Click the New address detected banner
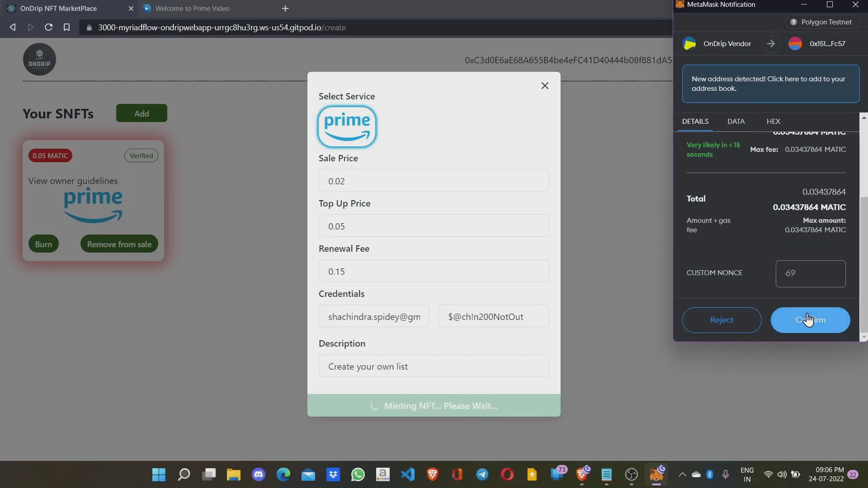This screenshot has width=868, height=488. click(x=771, y=84)
